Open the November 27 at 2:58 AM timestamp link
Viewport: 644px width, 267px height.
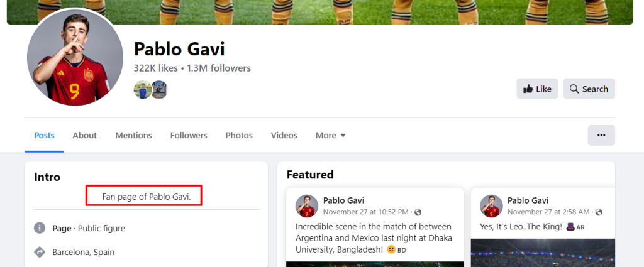548,212
